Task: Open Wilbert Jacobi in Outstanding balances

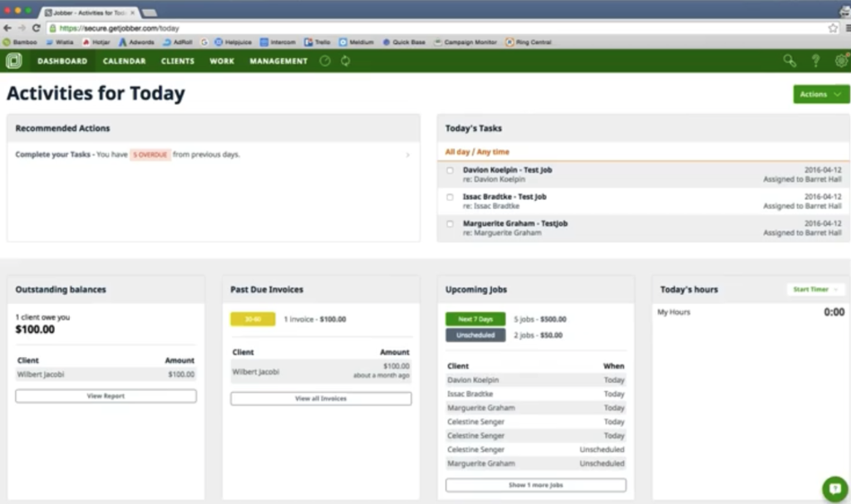Action: click(106, 374)
